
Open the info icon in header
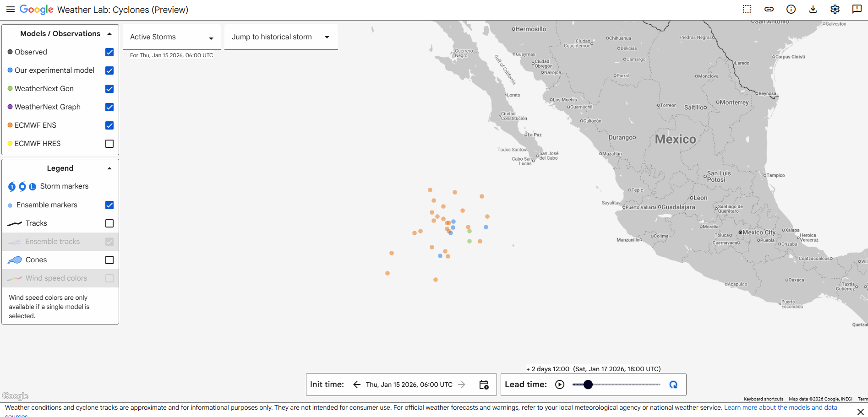point(791,10)
